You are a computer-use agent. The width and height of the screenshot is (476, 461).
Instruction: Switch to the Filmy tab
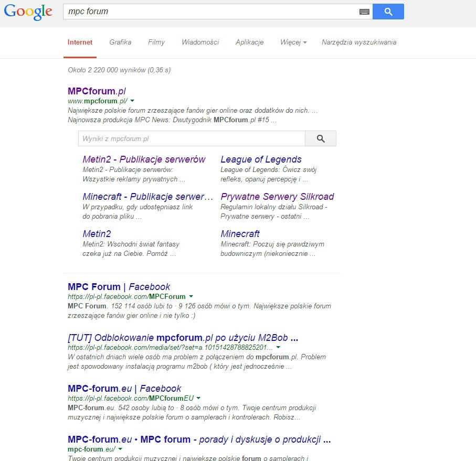point(156,42)
